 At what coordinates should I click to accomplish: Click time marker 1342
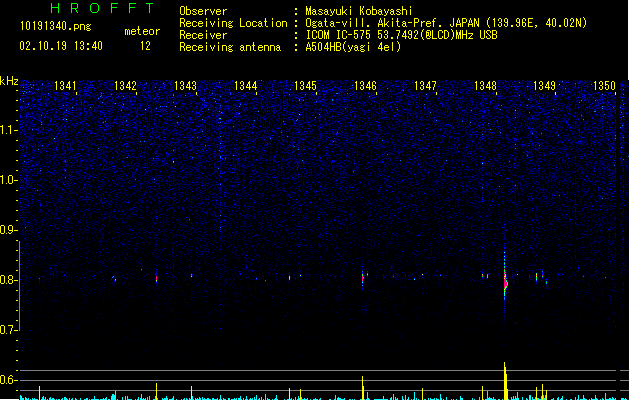coord(125,85)
